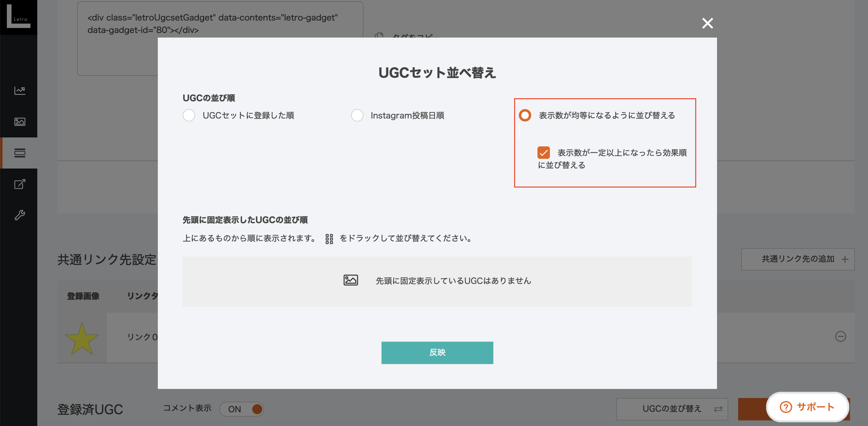Viewport: 868px width, 426px height.
Task: Click 共通リンク先の追加 button
Action: [x=797, y=259]
